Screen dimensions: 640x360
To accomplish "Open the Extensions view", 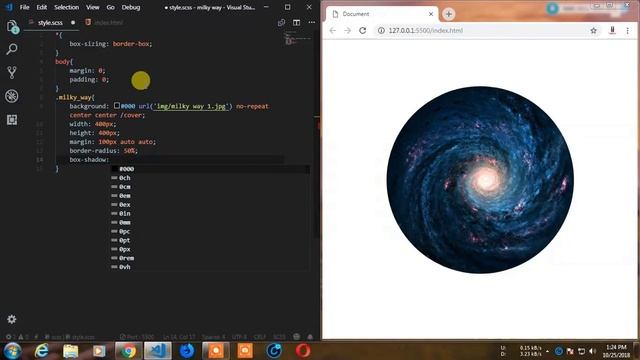I will click(x=12, y=120).
